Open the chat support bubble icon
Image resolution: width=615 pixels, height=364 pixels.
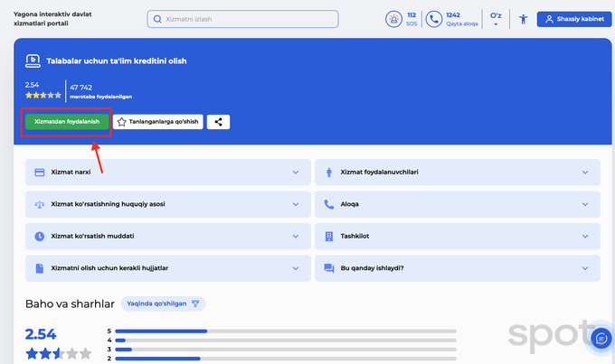tap(599, 338)
